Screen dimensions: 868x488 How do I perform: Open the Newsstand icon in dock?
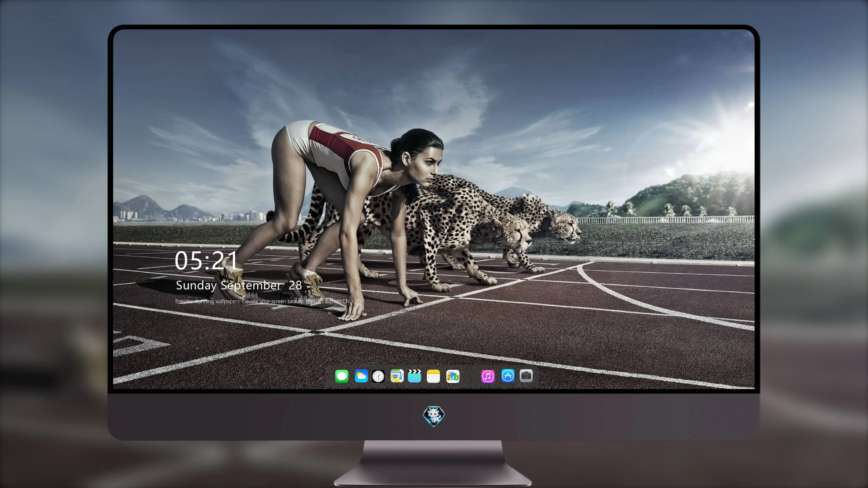[x=453, y=376]
